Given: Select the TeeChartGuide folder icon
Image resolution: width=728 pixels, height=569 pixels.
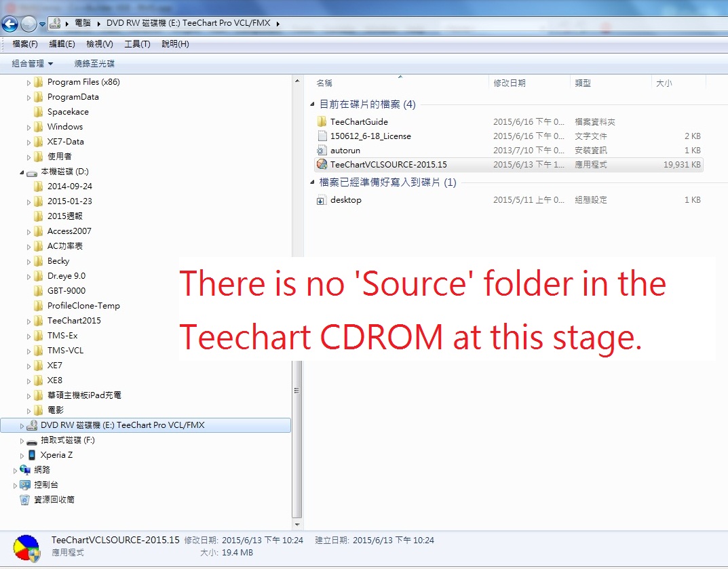Looking at the screenshot, I should 322,121.
